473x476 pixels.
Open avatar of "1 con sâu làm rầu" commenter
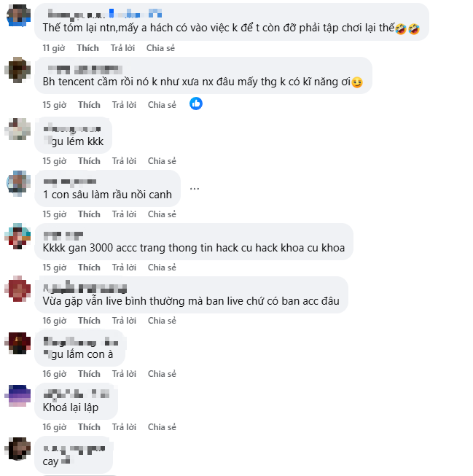tap(18, 182)
